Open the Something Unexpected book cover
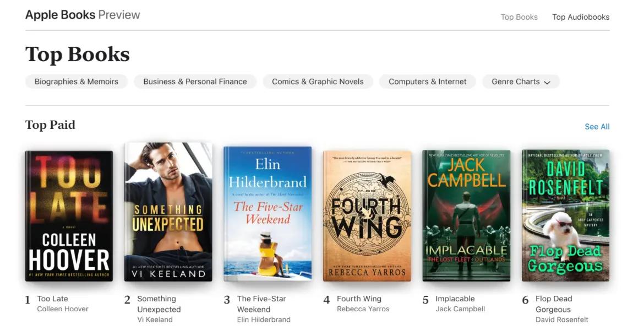Screen dimensions: 644x330 point(168,213)
